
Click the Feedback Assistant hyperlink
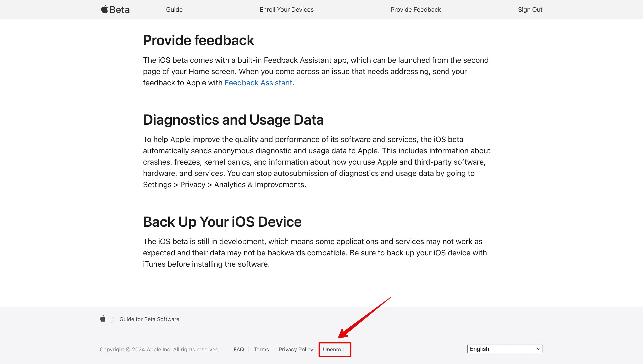point(258,82)
